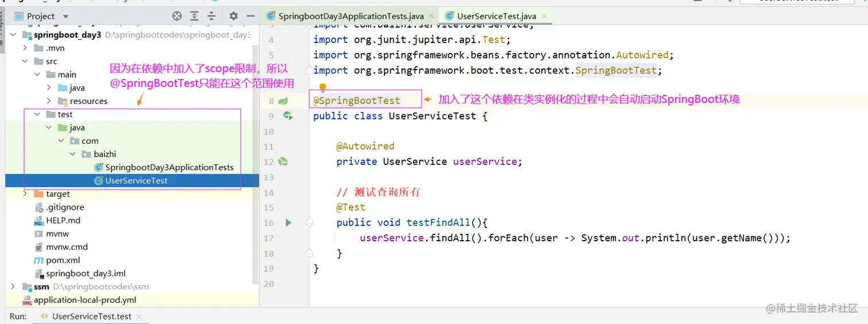Click @SpringBootTest annotation on line 8
The height and width of the screenshot is (324, 868).
pos(356,101)
